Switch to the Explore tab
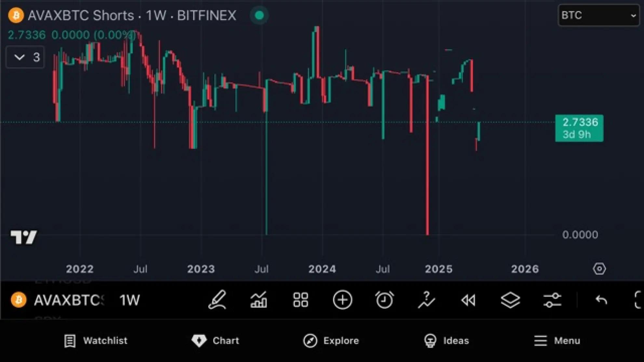Screen dimensions: 644x362 331,341
